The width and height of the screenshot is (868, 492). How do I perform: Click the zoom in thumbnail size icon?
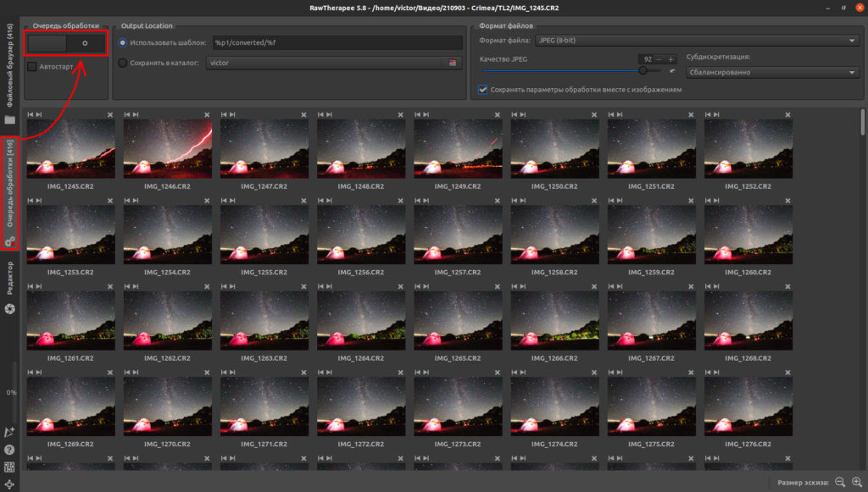(857, 482)
